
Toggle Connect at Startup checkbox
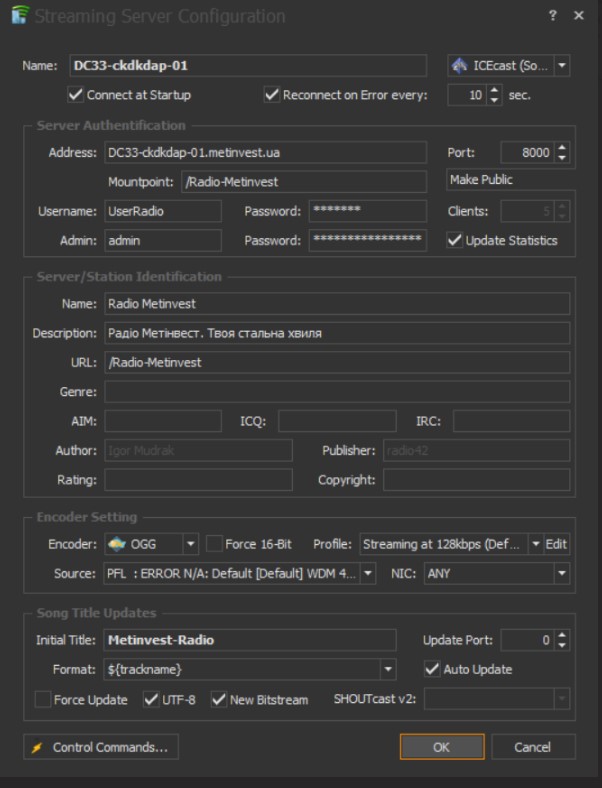click(x=75, y=94)
